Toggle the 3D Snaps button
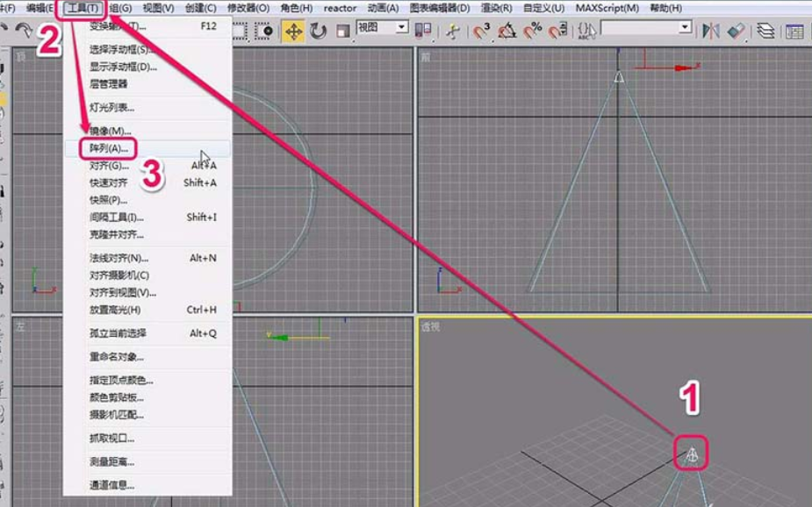The height and width of the screenshot is (507, 812). point(482,32)
